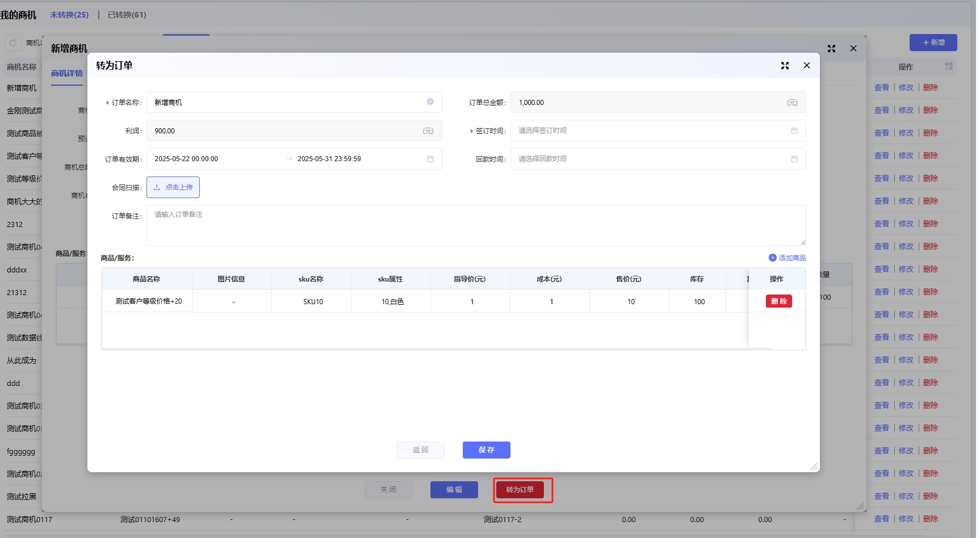Delete the SKU10 product row
The height and width of the screenshot is (538, 980).
(778, 301)
